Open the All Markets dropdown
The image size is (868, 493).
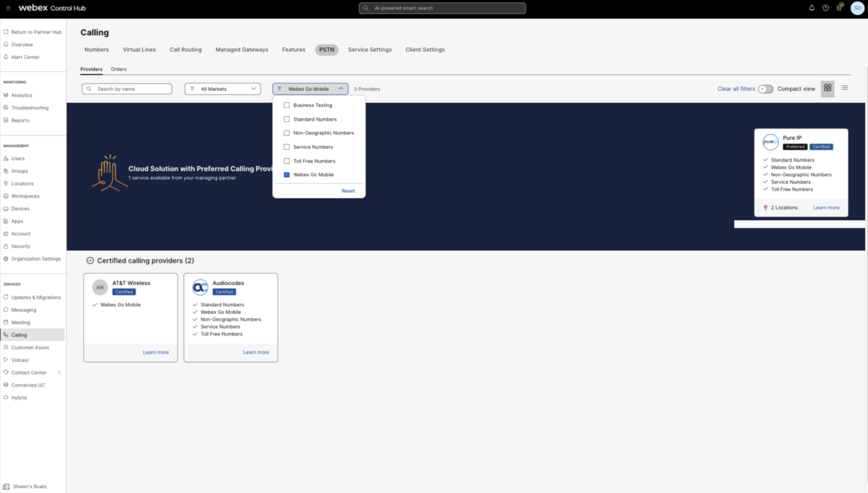pyautogui.click(x=223, y=89)
